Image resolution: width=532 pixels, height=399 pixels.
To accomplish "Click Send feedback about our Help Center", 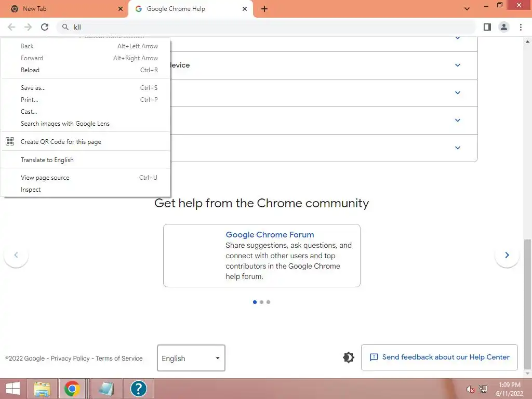I will tap(440, 357).
